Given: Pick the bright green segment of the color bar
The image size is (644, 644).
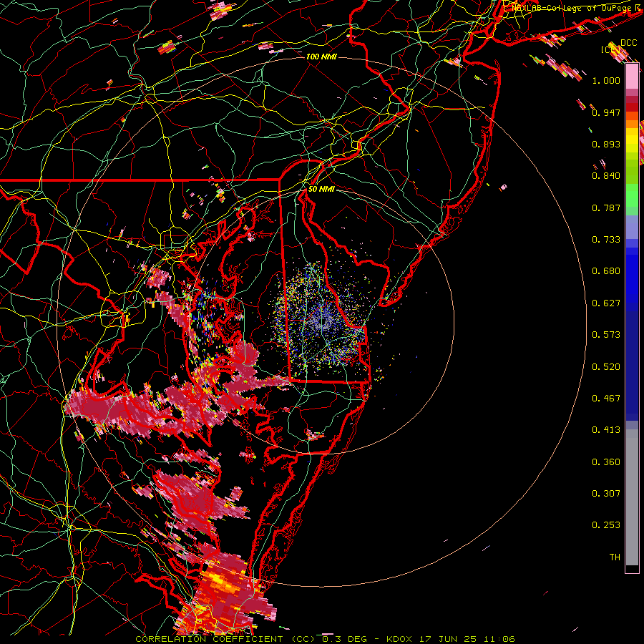Looking at the screenshot, I should click(x=632, y=195).
